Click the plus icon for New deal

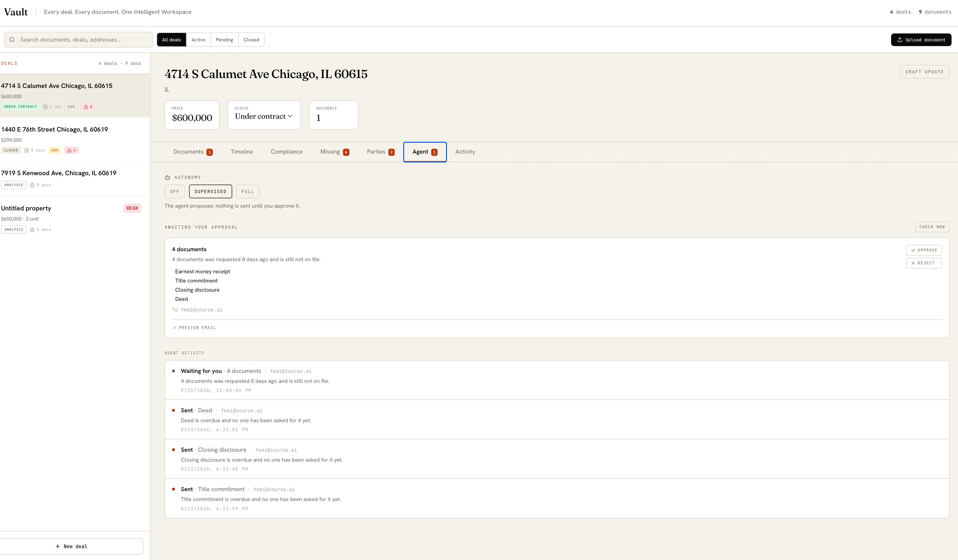58,546
